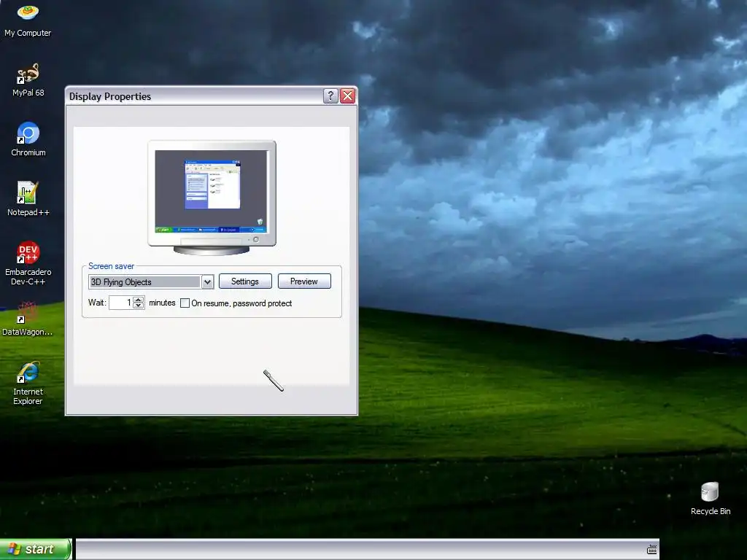Select the Embarcadero Dev-C++ desktop shortcut
The height and width of the screenshot is (560, 747).
pos(28,262)
